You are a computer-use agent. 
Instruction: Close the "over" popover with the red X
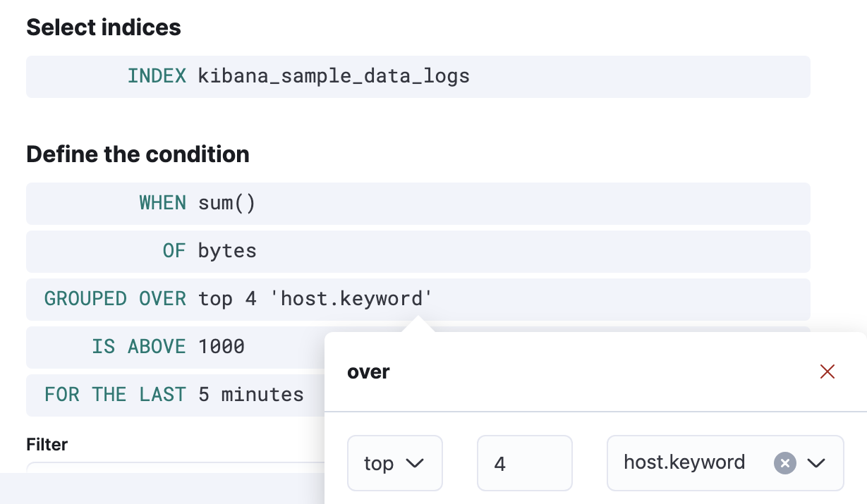click(x=827, y=371)
